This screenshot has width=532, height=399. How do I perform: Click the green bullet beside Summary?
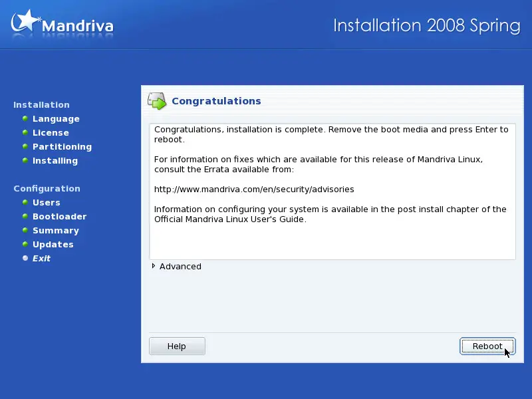click(25, 230)
